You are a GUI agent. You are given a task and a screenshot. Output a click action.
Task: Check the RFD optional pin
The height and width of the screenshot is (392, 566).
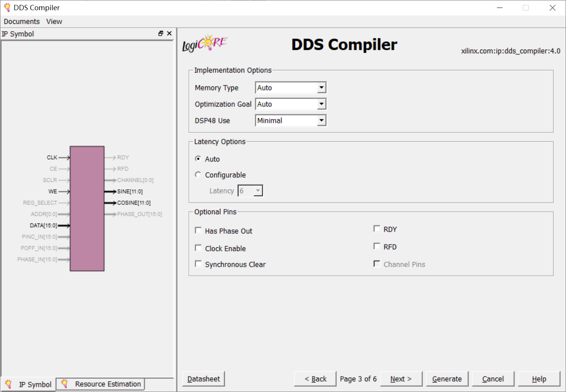[x=377, y=246]
